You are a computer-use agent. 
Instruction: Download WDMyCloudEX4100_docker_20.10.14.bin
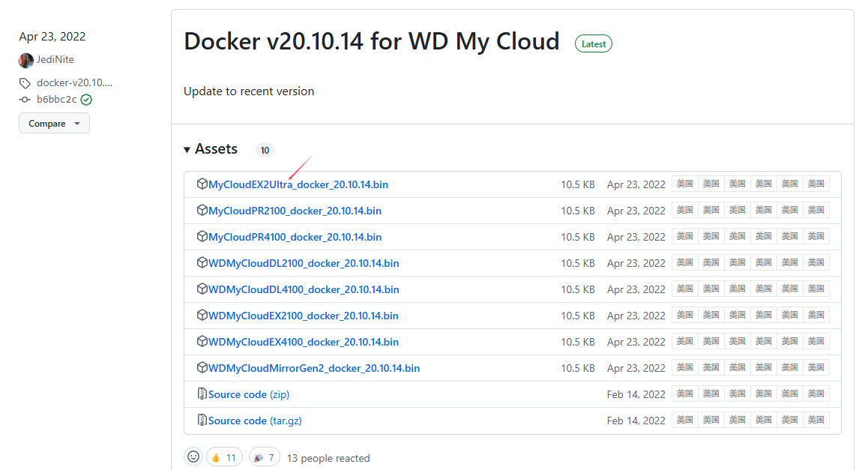click(304, 342)
